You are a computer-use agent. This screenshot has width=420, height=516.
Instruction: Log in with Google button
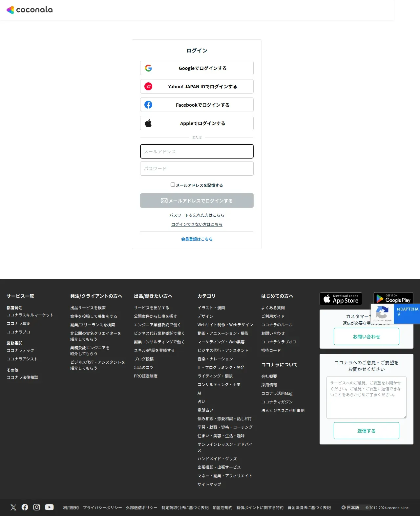(197, 68)
